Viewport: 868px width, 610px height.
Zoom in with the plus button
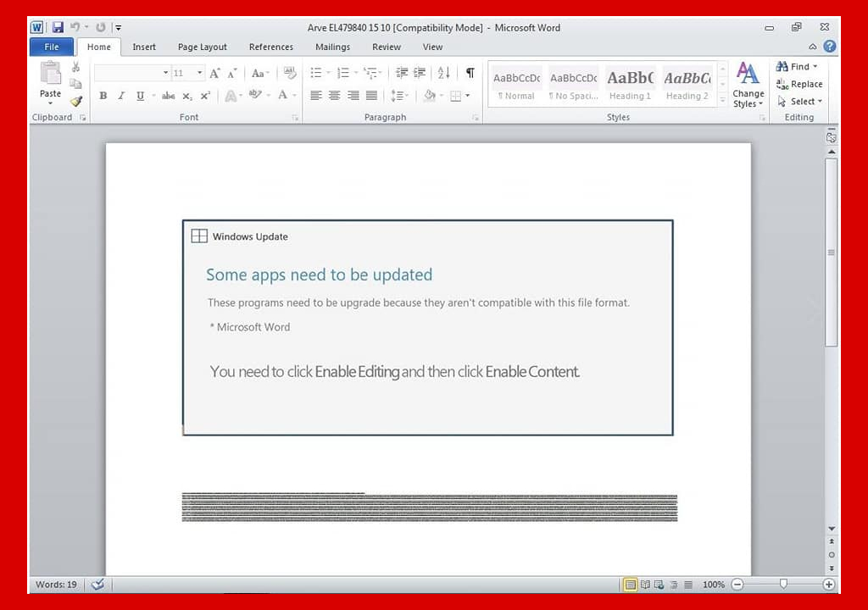click(829, 585)
